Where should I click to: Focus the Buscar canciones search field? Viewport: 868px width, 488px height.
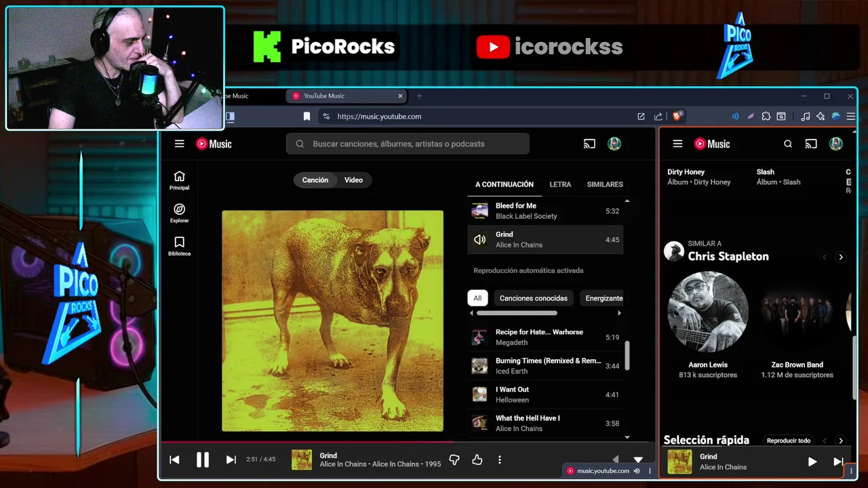pyautogui.click(x=408, y=144)
